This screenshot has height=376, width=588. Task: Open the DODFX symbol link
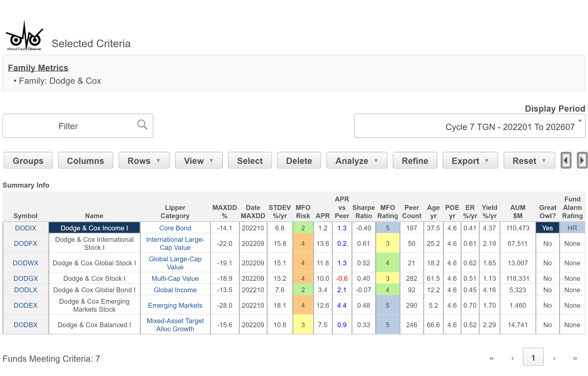tap(26, 243)
